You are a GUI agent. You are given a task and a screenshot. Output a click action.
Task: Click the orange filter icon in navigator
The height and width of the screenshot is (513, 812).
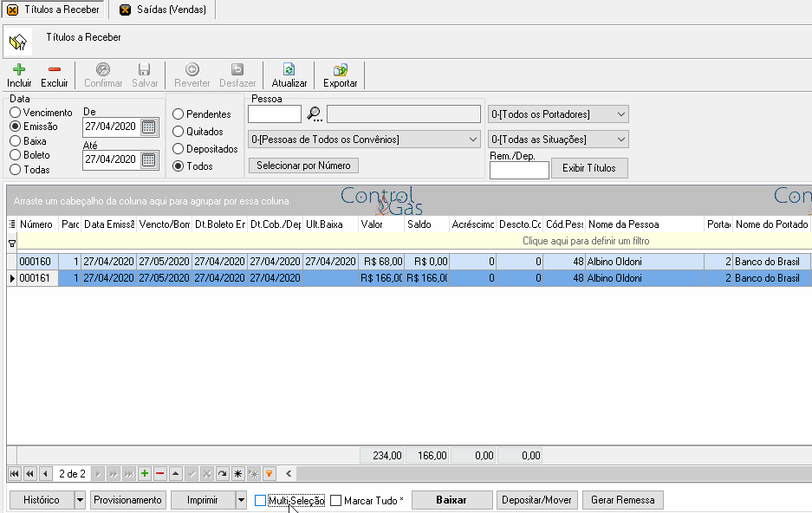[x=270, y=474]
